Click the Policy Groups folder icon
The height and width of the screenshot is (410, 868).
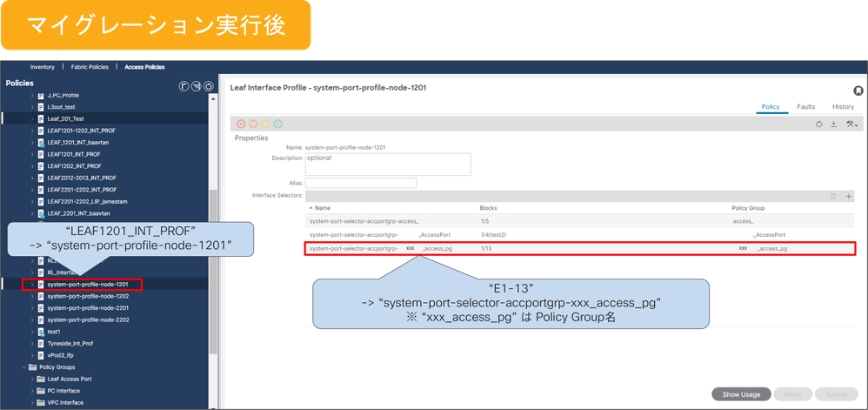32,367
